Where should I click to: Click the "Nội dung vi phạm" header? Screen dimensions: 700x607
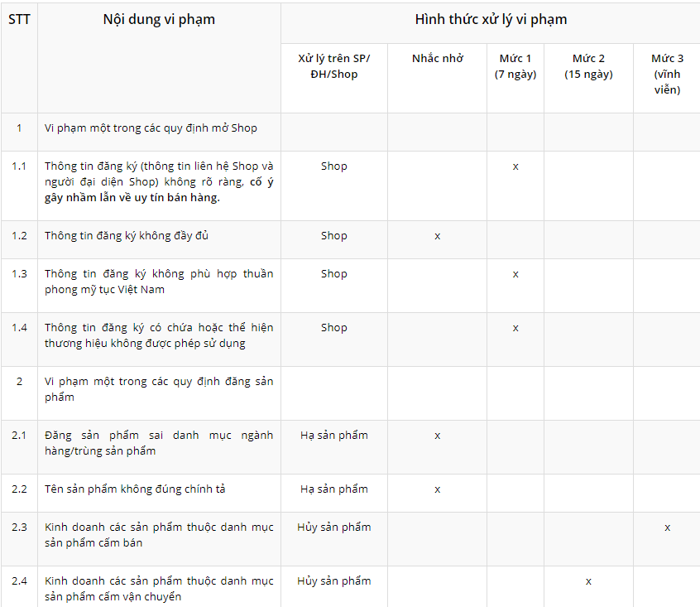(159, 19)
